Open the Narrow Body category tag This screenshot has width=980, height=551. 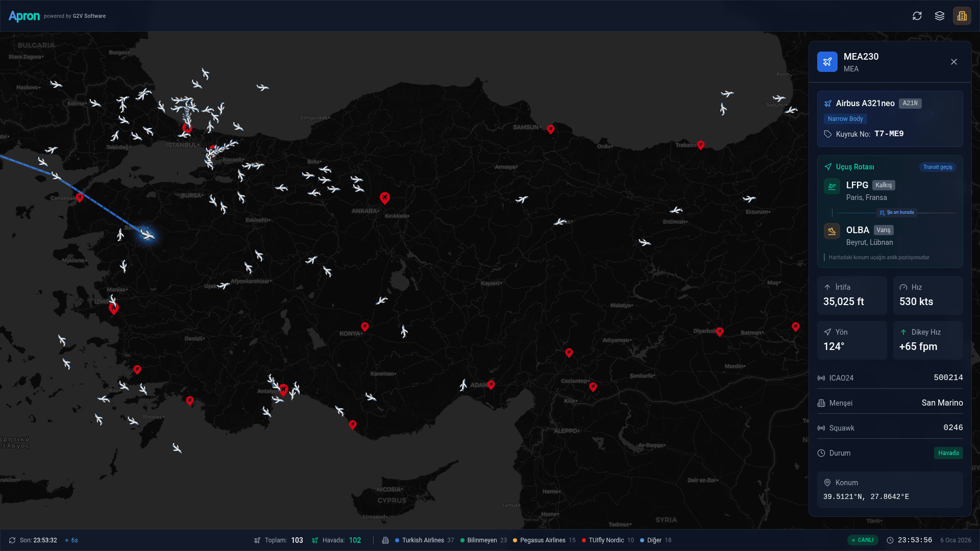point(845,119)
